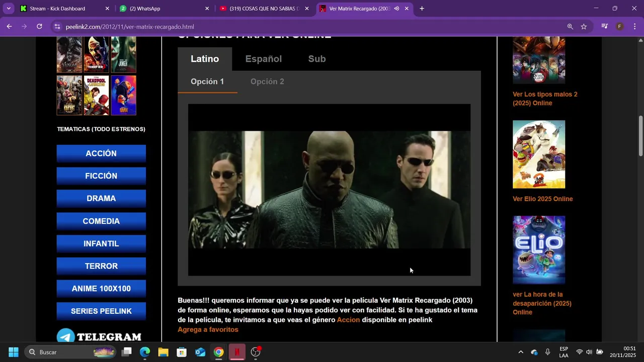
Task: Open the INFANTIL category
Action: click(x=101, y=243)
